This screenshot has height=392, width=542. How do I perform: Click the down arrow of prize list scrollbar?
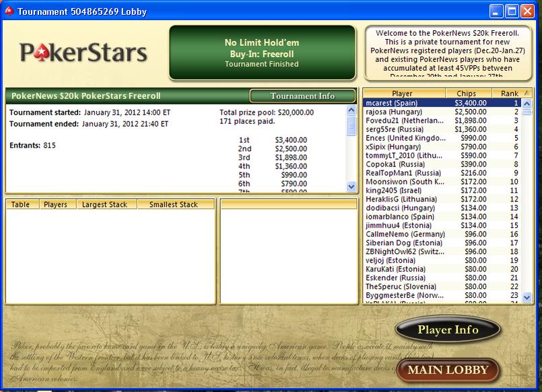(x=351, y=187)
